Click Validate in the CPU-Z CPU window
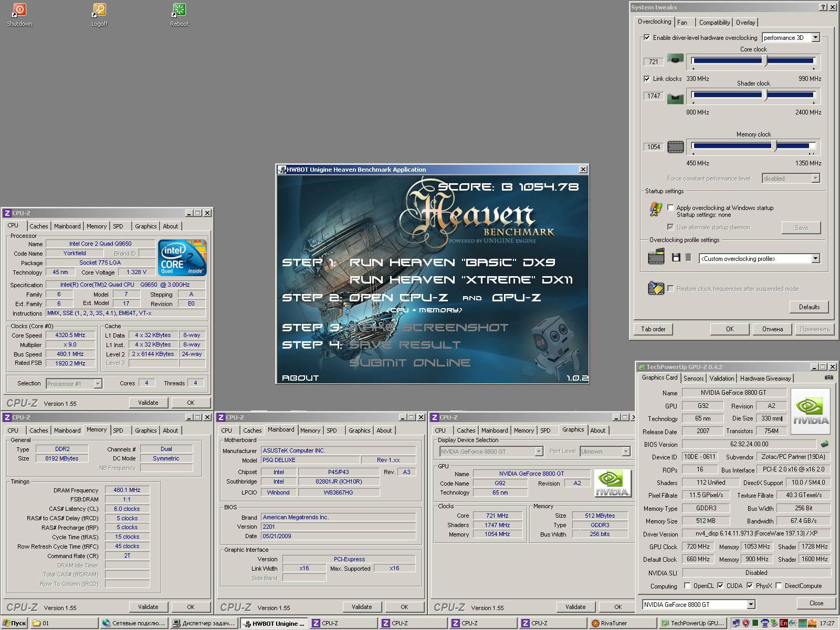840x630 pixels. [148, 403]
